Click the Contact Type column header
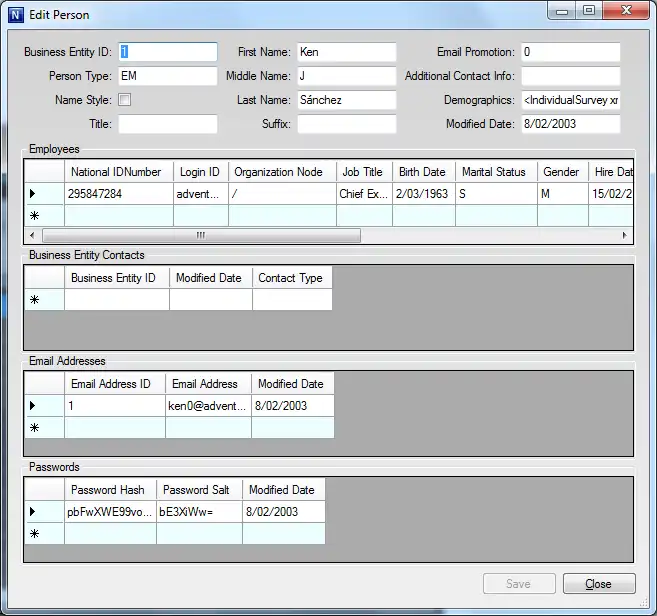Viewport: 657px width, 616px height. point(292,278)
